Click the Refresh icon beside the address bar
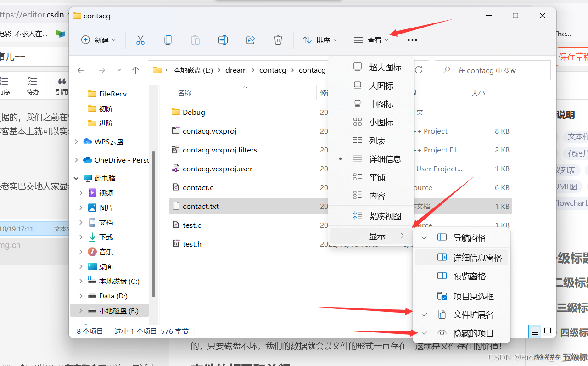Screen dimensions: 588x366 coord(418,70)
